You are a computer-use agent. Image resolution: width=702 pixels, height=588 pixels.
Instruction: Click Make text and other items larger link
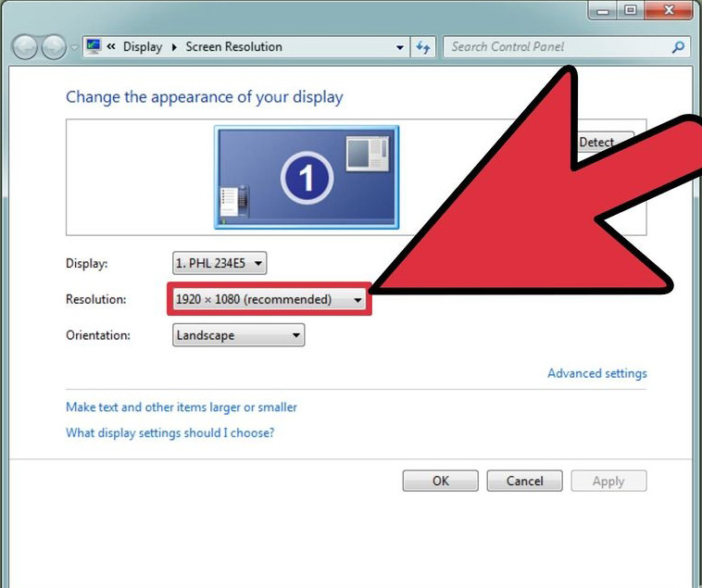pyautogui.click(x=182, y=407)
